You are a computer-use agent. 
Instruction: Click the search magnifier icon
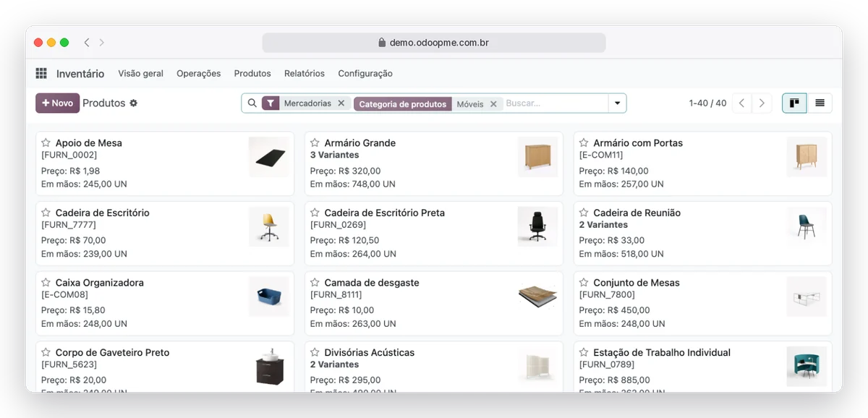pos(252,103)
